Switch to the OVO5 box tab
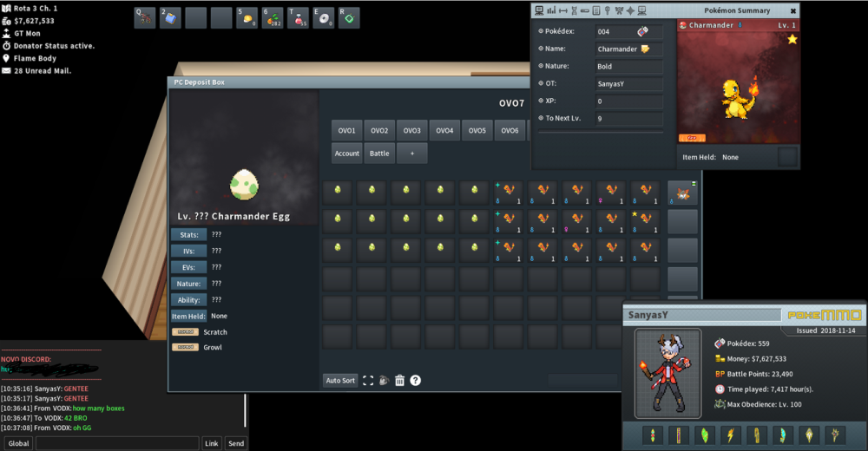Screen dimensions: 868x451 477,131
